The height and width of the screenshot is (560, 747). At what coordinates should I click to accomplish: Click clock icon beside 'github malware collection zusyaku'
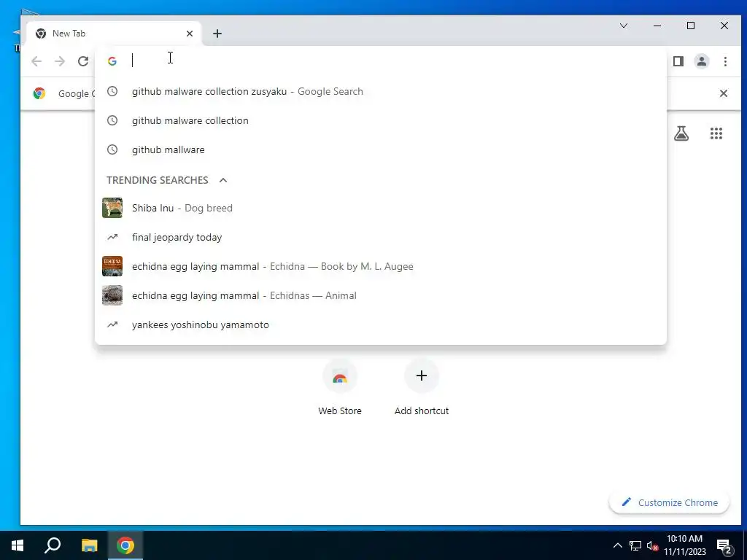pyautogui.click(x=112, y=91)
